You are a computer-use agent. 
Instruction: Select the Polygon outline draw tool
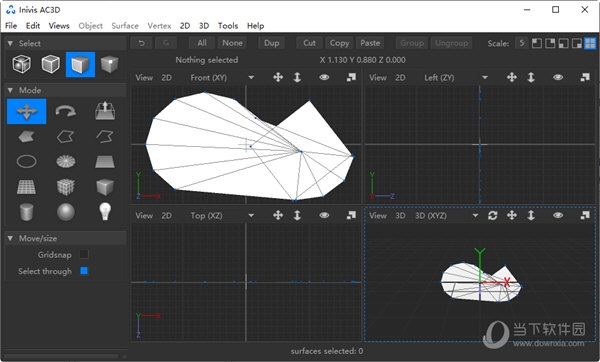pos(65,137)
